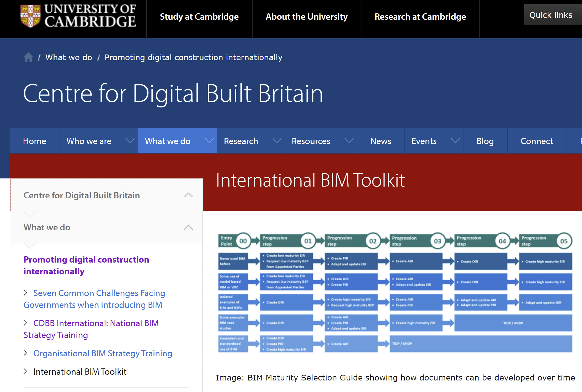Expand the Events dropdown chevron
Image resolution: width=582 pixels, height=392 pixels.
[x=455, y=141]
